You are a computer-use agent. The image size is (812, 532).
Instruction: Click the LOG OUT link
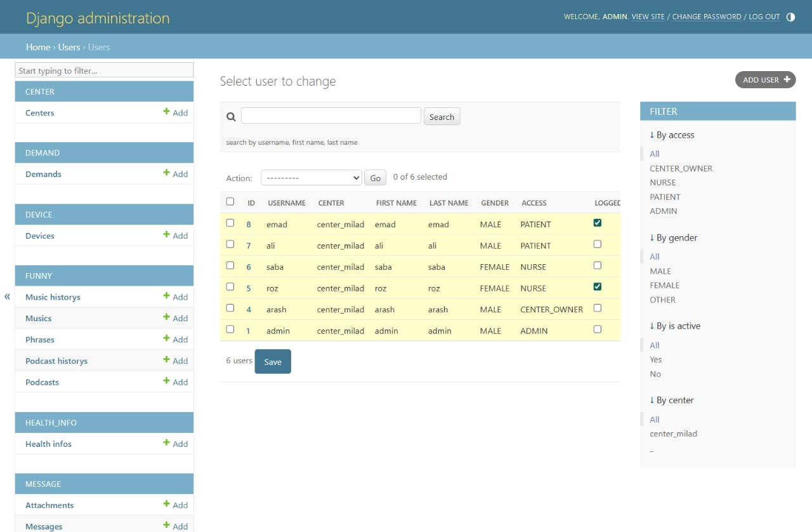(764, 17)
